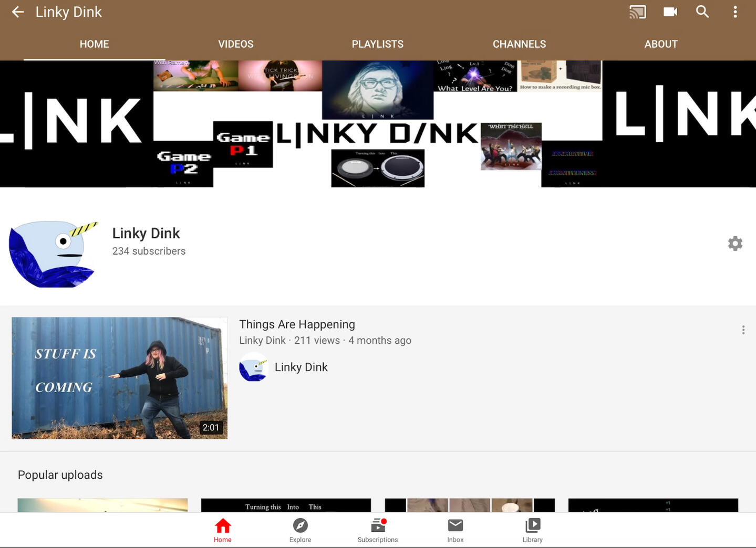This screenshot has width=756, height=548.
Task: Switch to the Videos tab
Action: point(236,44)
